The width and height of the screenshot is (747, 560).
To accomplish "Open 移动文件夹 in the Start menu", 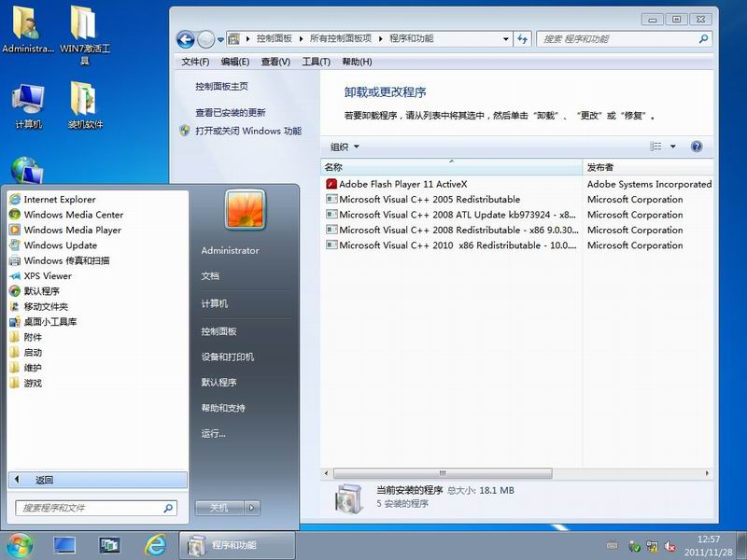I will click(x=98, y=306).
